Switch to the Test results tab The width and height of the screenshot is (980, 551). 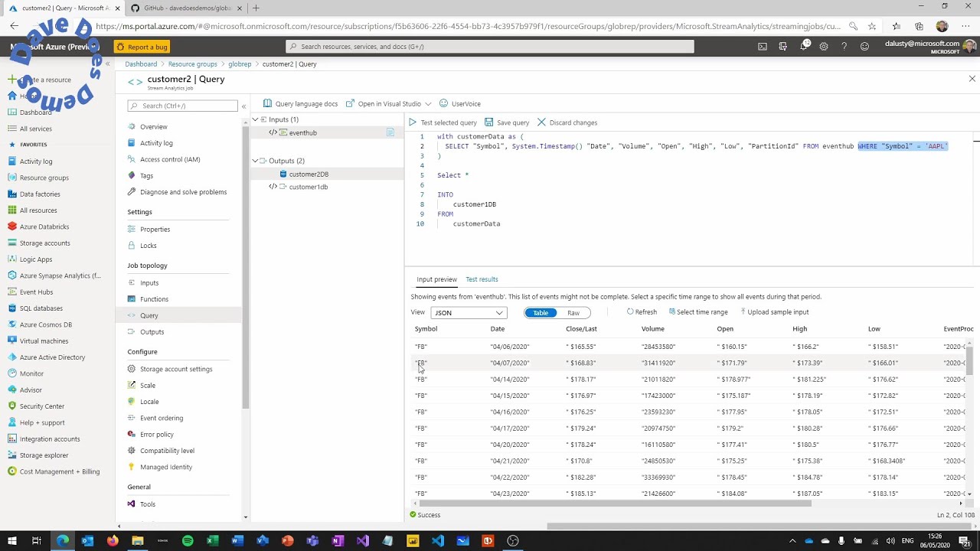[482, 279]
